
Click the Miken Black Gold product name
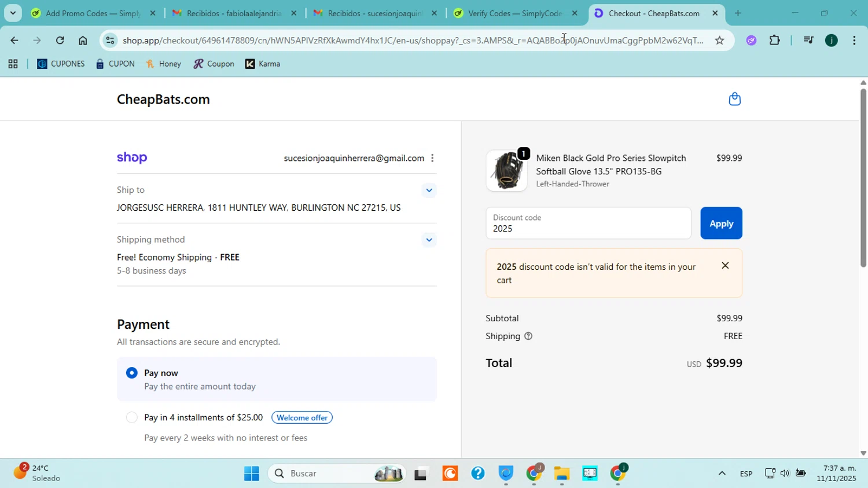pyautogui.click(x=611, y=165)
